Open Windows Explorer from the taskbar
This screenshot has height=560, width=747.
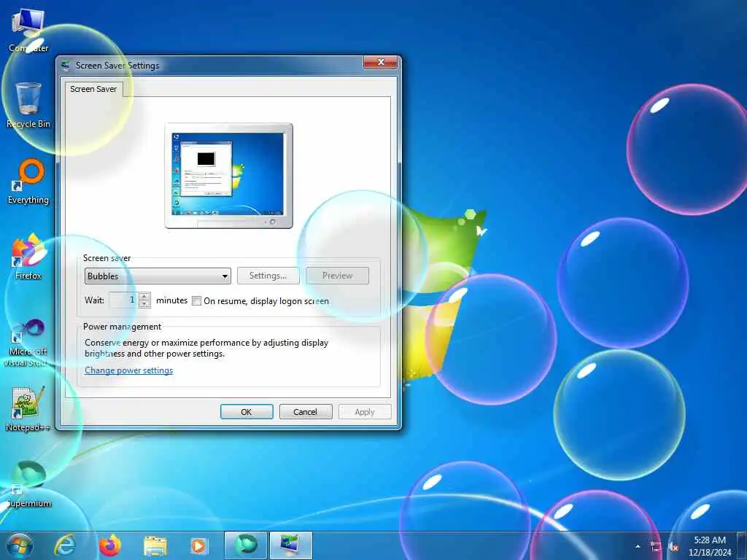tap(155, 545)
